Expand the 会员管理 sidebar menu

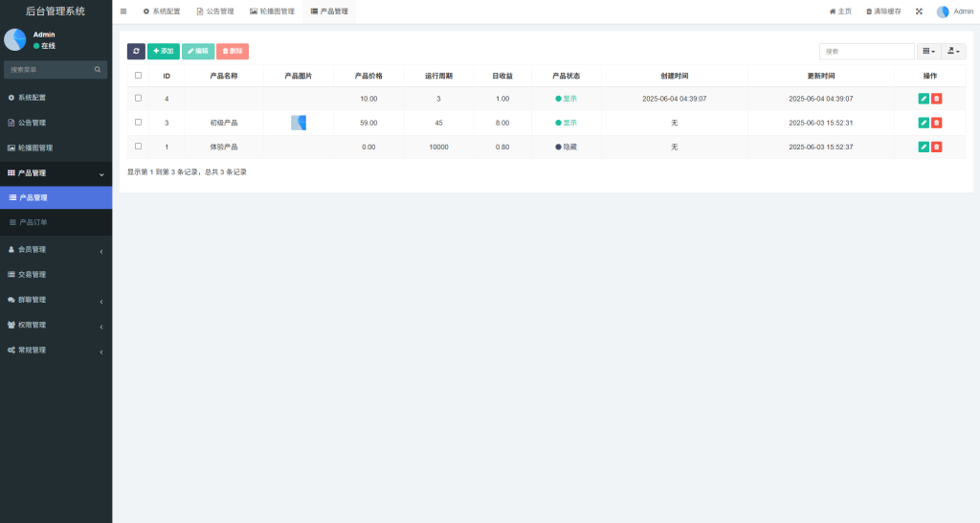click(56, 249)
